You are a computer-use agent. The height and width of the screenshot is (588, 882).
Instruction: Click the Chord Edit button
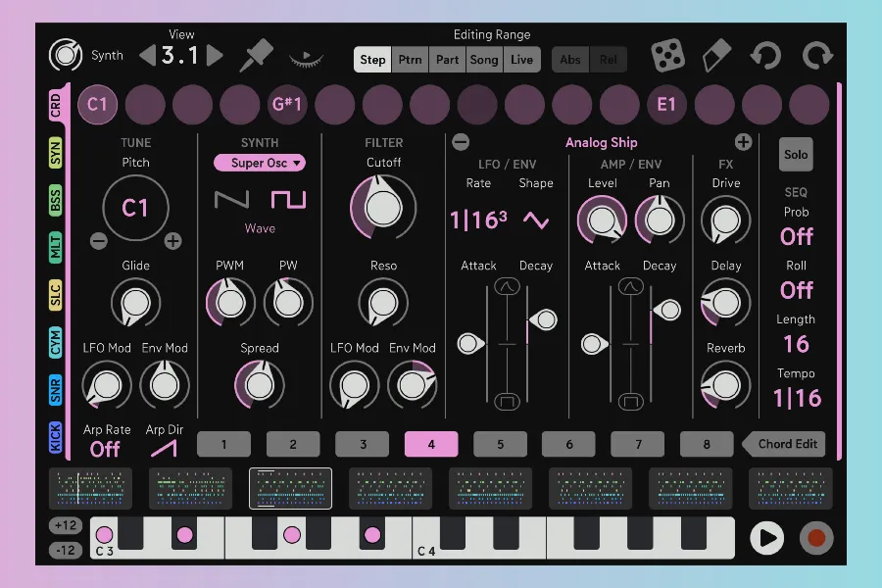click(785, 444)
